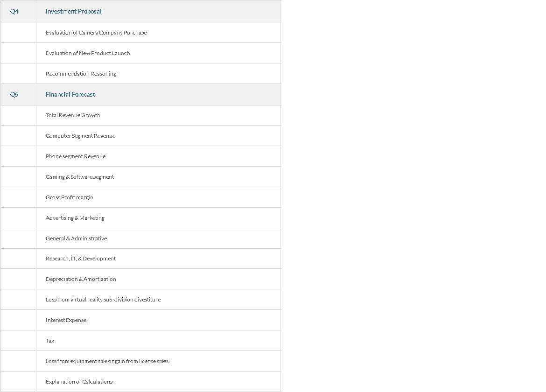Click Phone segment Revenue entry

coord(76,156)
